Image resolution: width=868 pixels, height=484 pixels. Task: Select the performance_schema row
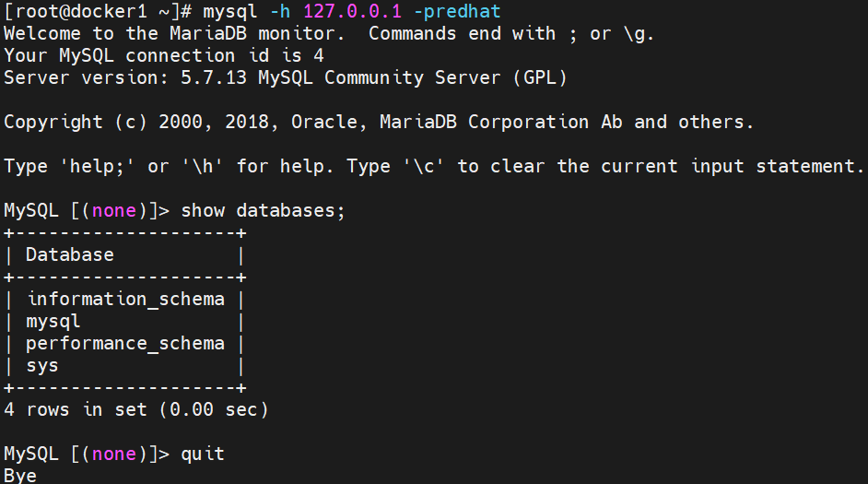pos(125,344)
